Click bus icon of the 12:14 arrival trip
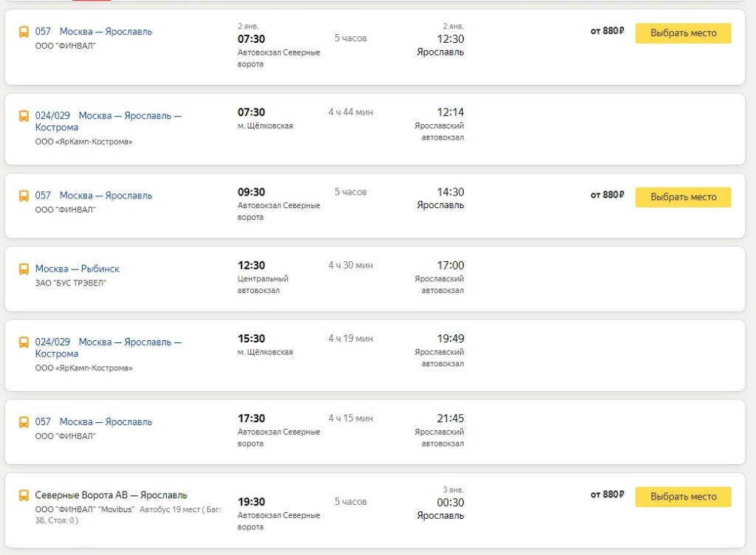Screen dimensions: 756x555 click(24, 117)
